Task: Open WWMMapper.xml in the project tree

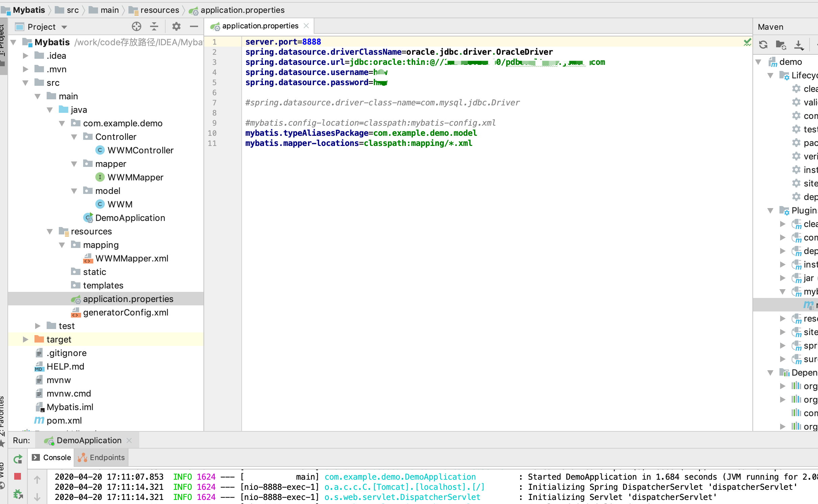Action: 131,258
